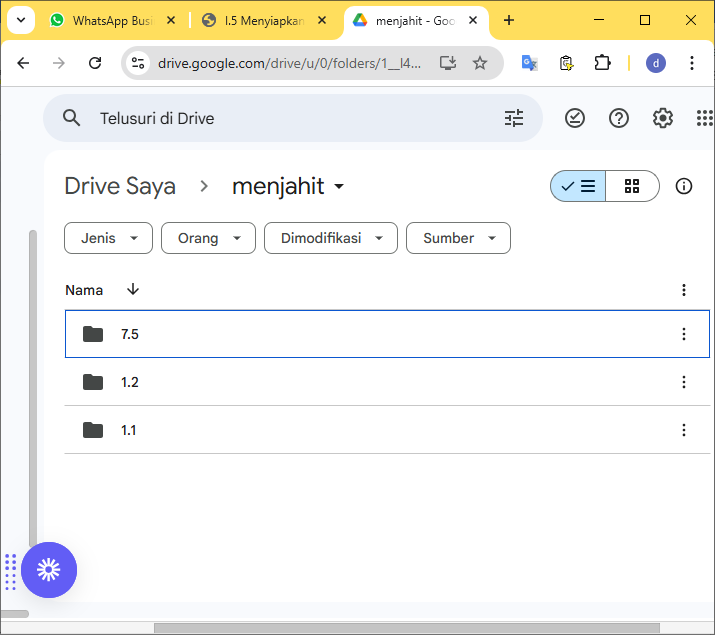Open the Help question mark icon
715x635 pixels.
coord(619,118)
